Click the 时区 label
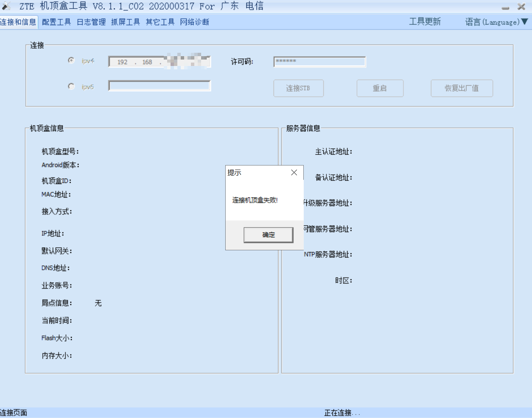This screenshot has width=532, height=418. (344, 280)
